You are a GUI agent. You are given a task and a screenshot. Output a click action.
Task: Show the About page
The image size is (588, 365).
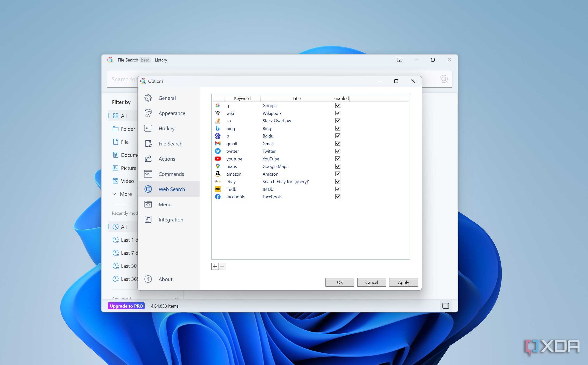168,279
